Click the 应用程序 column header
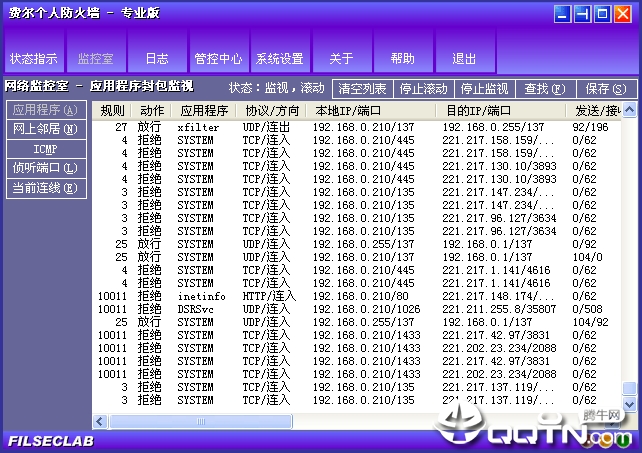The image size is (642, 453). (x=204, y=111)
